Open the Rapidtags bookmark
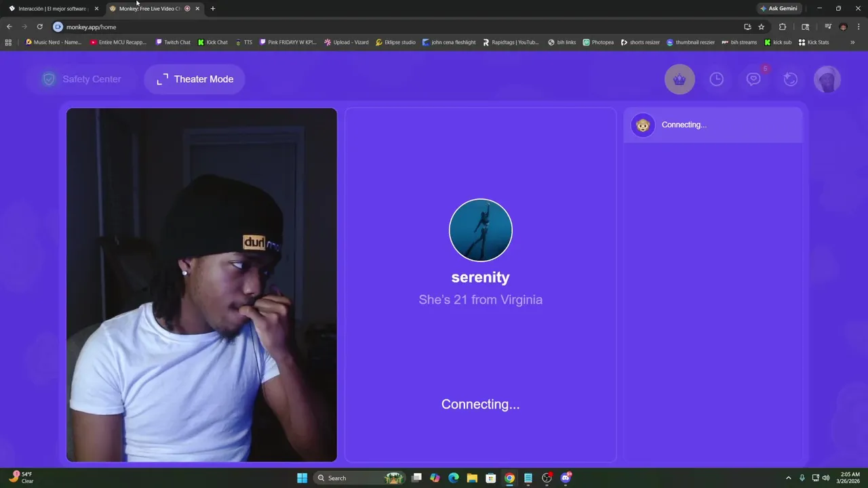Screen dimensions: 868x488 pyautogui.click(x=511, y=42)
